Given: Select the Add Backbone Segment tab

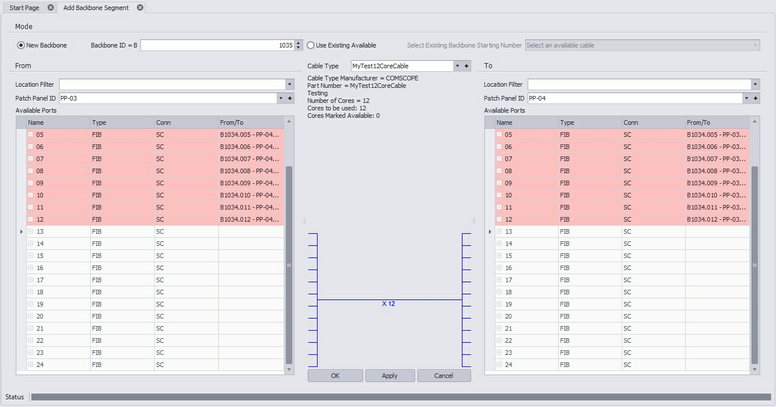Looking at the screenshot, I should click(96, 7).
